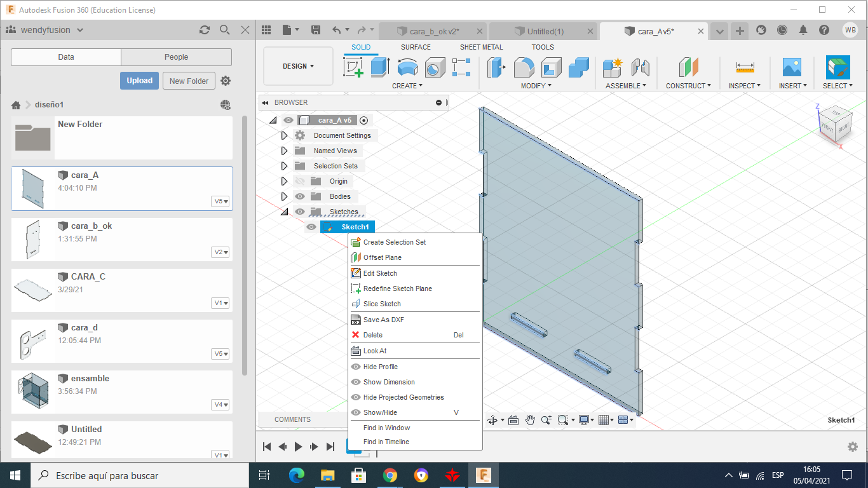Open the Orbit navigation tool
This screenshot has width=868, height=488.
coord(492,420)
